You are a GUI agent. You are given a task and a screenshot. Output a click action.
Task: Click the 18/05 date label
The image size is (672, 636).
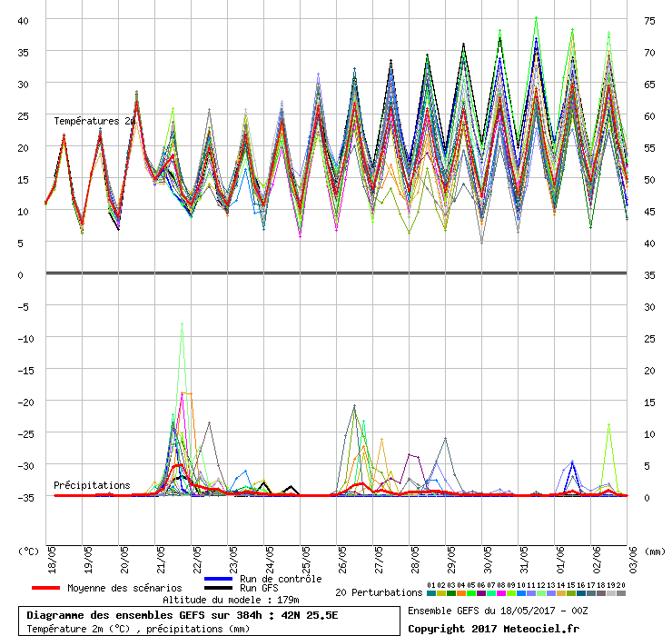point(52,560)
